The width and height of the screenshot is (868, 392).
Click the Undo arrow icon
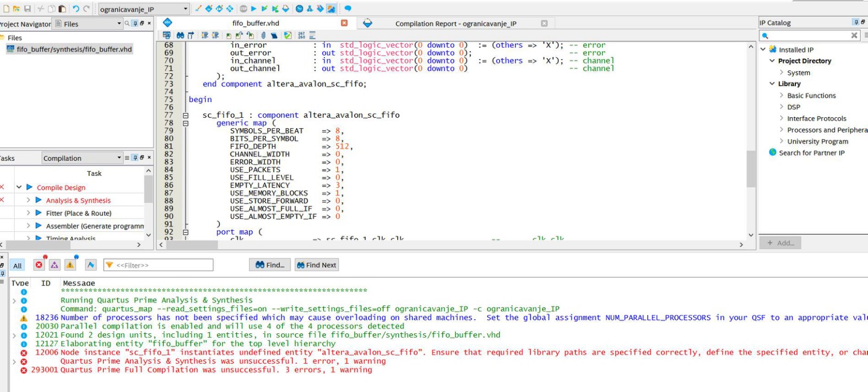[76, 9]
